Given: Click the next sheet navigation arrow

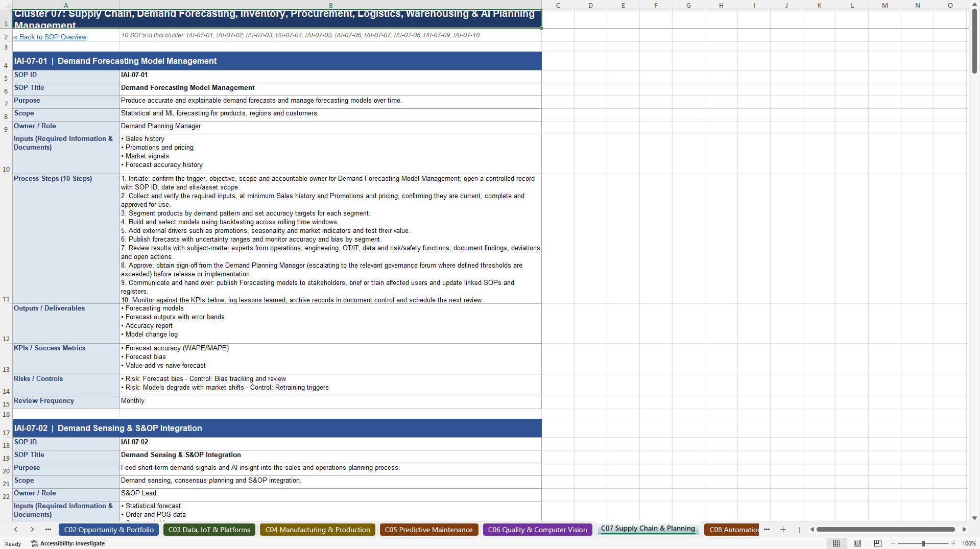Looking at the screenshot, I should 32,530.
